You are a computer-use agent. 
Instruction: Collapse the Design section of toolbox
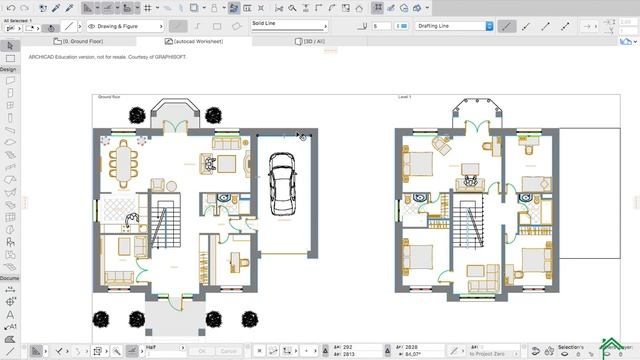tap(9, 69)
